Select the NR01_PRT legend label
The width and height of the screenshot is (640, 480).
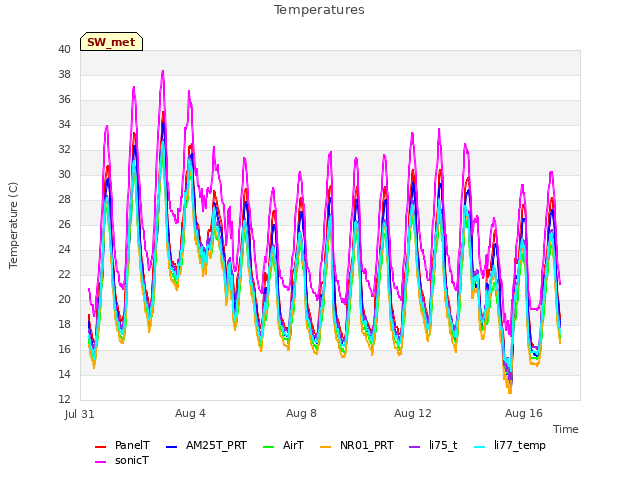(x=367, y=445)
